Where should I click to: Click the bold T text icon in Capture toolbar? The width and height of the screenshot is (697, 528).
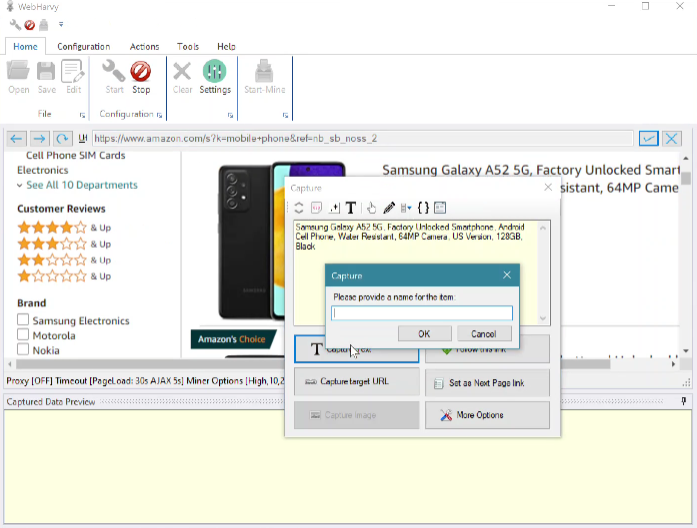(351, 208)
